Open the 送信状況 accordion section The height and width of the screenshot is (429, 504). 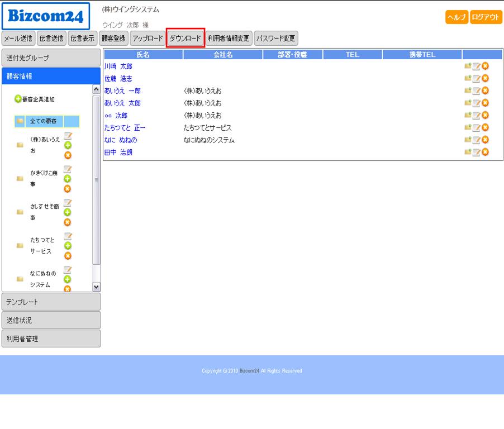coord(51,320)
